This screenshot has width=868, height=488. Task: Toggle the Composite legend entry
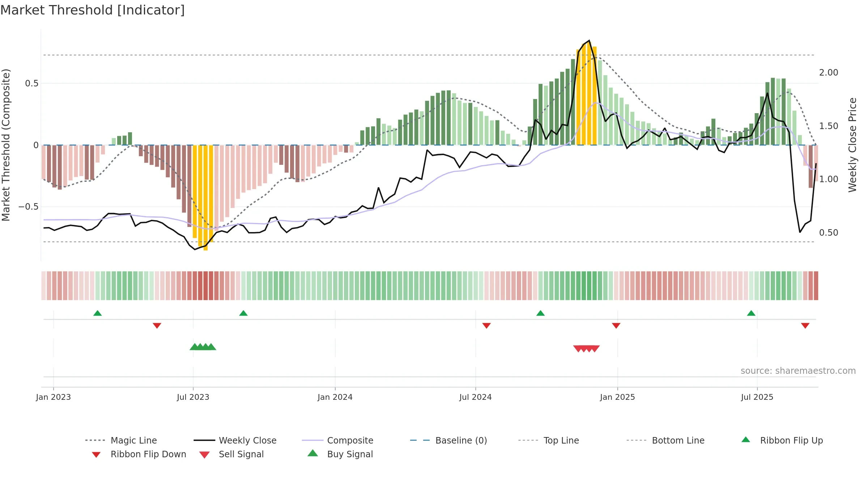[337, 440]
